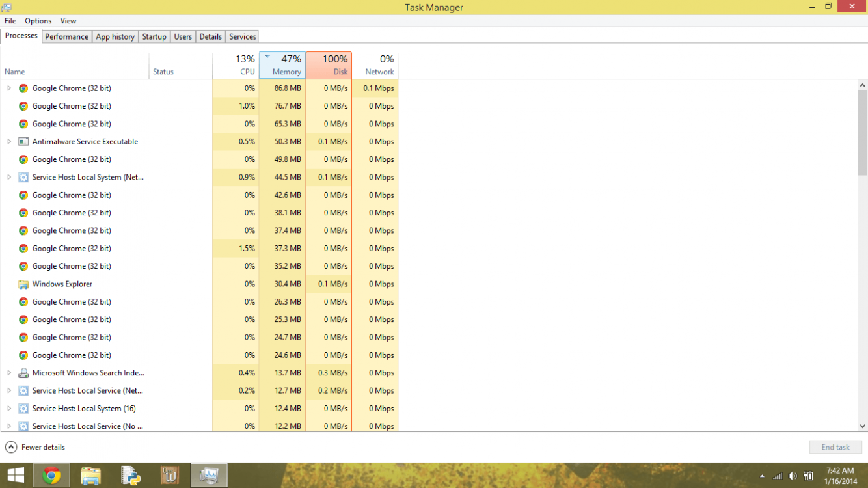
Task: Click Chrome icon in the 76.7 MB row
Action: tap(23, 106)
